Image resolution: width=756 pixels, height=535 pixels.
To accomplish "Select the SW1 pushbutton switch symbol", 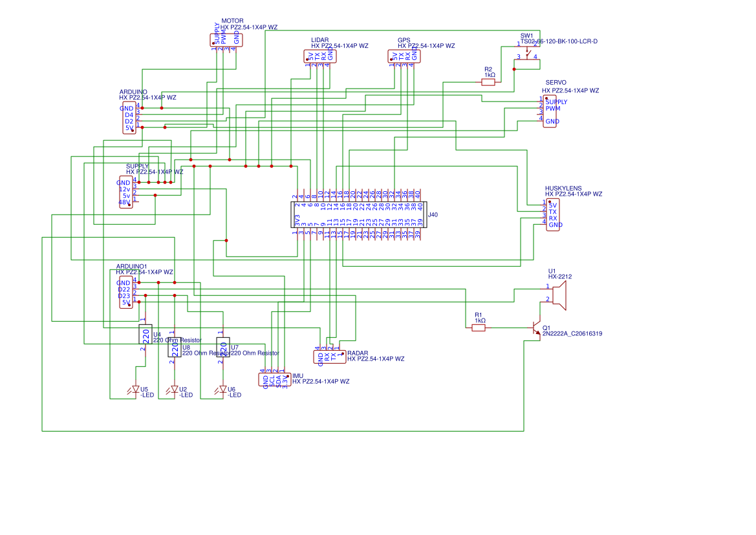I will [x=528, y=53].
